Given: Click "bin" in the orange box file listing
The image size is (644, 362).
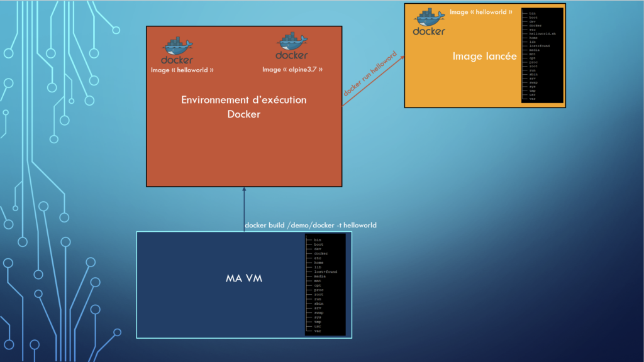Looking at the screenshot, I should [532, 14].
